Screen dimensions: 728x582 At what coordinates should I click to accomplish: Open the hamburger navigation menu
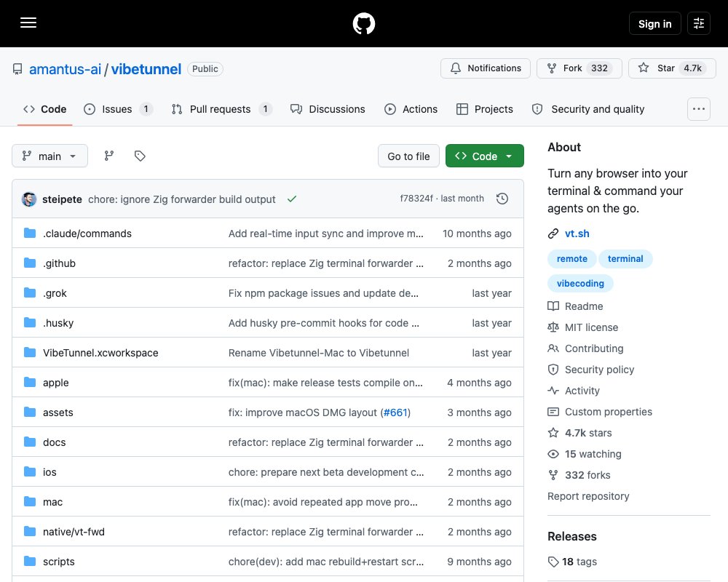[28, 23]
